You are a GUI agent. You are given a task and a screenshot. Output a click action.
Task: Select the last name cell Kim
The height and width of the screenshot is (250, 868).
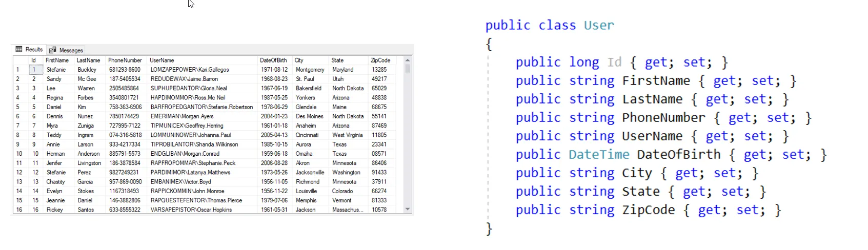click(x=90, y=107)
